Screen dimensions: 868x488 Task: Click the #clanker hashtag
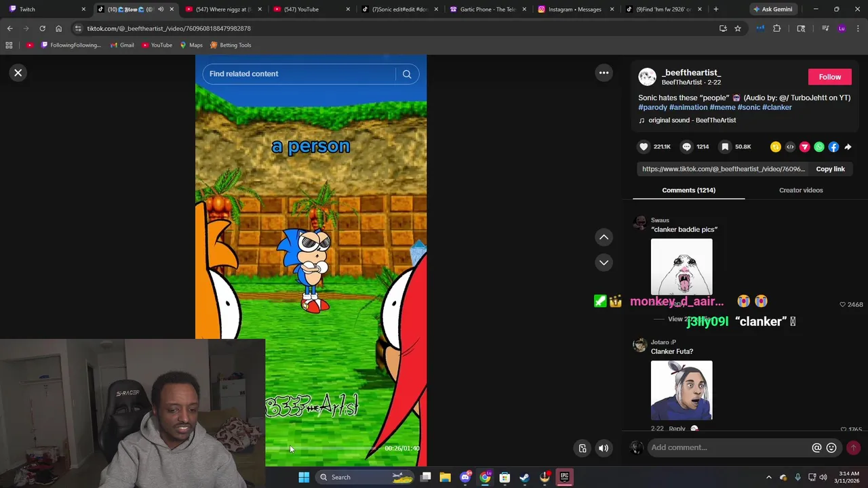click(777, 107)
